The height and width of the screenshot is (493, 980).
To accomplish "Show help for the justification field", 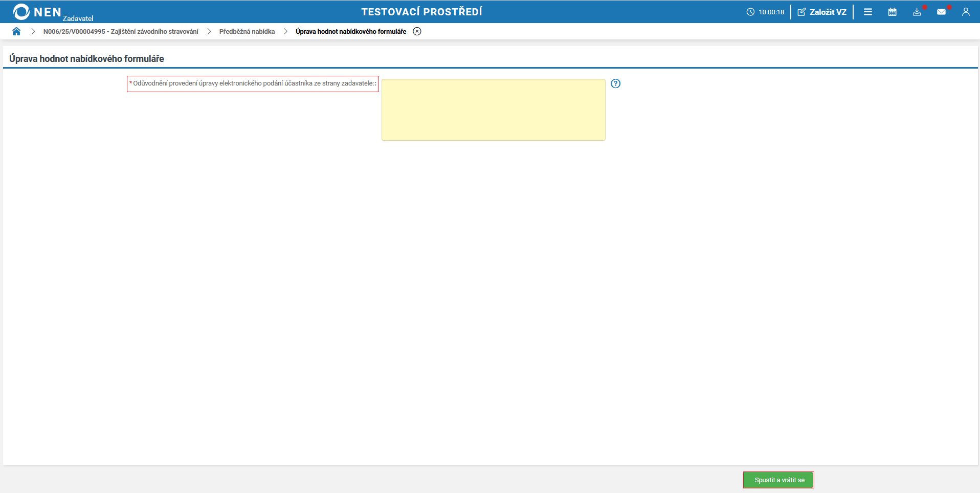I will pyautogui.click(x=615, y=83).
